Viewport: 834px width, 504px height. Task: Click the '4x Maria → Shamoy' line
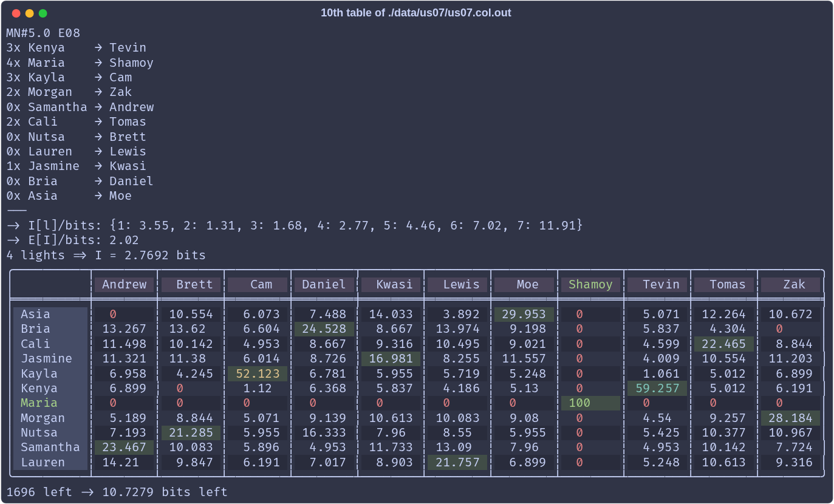pyautogui.click(x=80, y=63)
